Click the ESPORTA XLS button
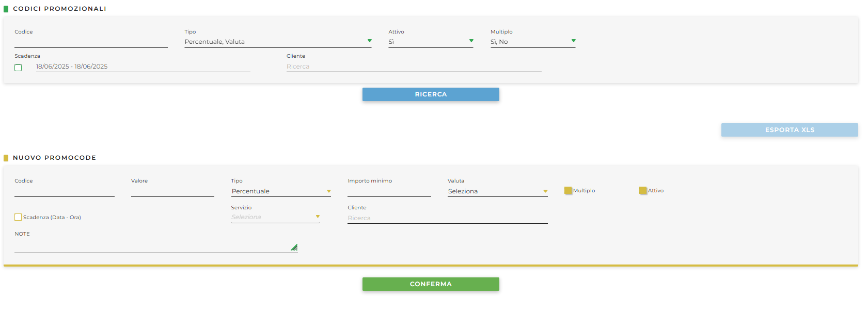Screen dimensions: 868x314 [789, 130]
